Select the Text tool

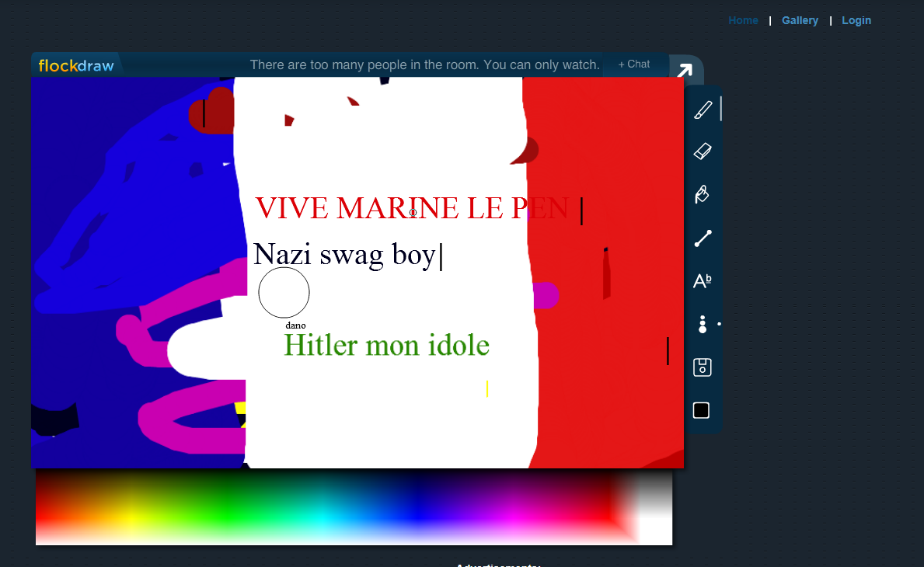[x=703, y=281]
